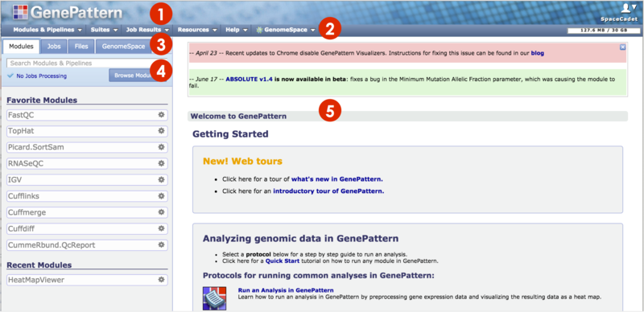Viewport: 644px width, 312px height.
Task: Select the Cuffdiff favorite module
Action: click(x=87, y=228)
